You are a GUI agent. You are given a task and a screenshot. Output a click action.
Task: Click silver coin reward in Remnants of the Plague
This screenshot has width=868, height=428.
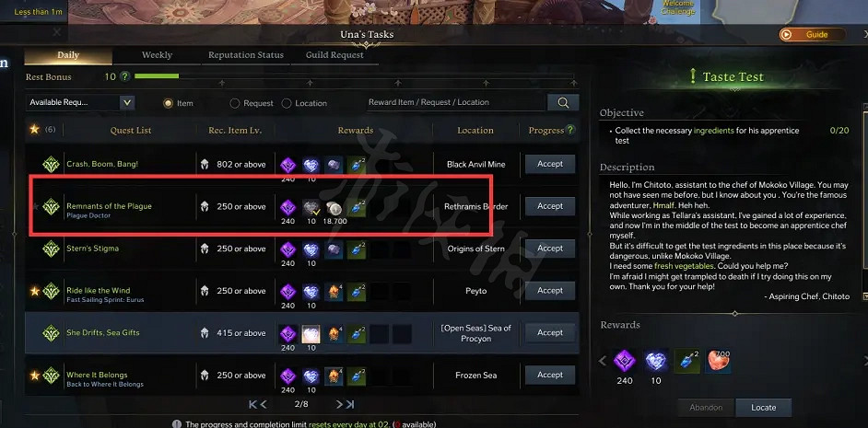tap(334, 208)
